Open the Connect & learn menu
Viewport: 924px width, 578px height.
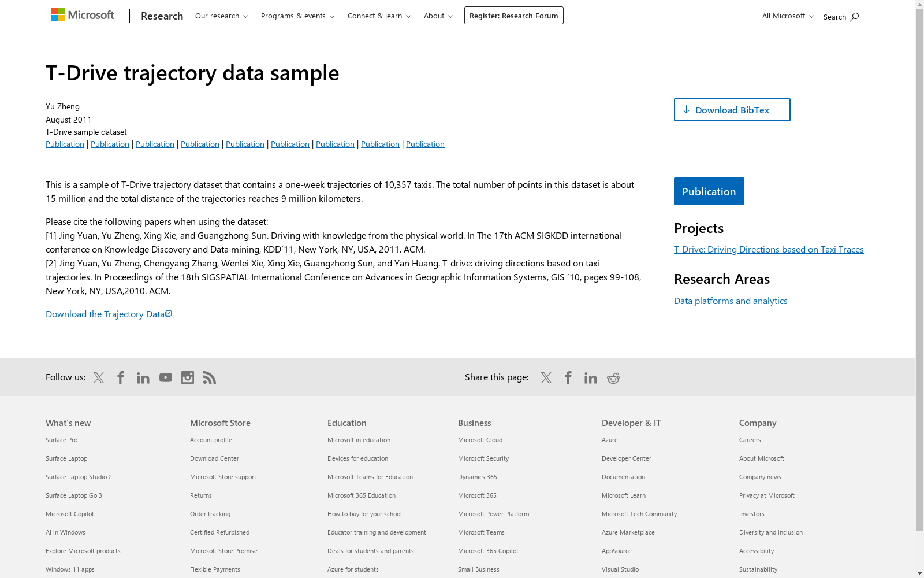[379, 16]
